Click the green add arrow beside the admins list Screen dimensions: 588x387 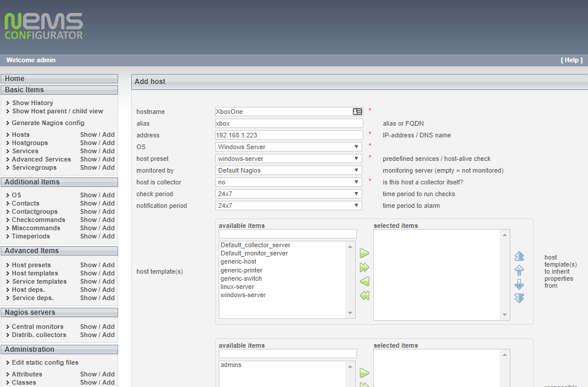click(364, 373)
